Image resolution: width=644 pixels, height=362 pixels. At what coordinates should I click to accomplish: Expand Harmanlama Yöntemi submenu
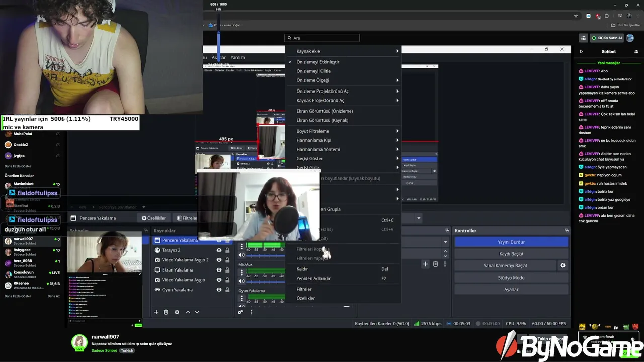pyautogui.click(x=343, y=149)
